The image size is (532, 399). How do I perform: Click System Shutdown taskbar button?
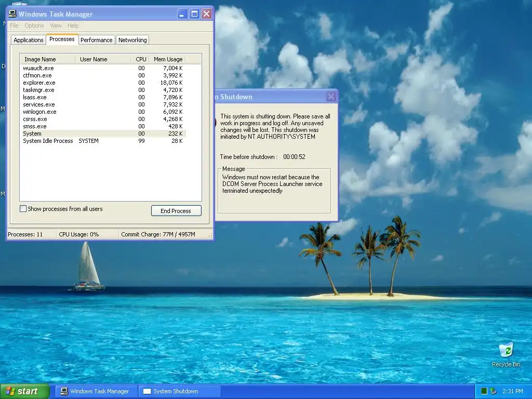pos(179,391)
